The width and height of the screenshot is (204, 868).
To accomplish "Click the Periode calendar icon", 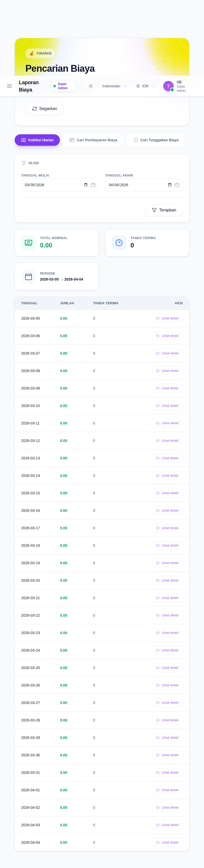I will [x=28, y=277].
